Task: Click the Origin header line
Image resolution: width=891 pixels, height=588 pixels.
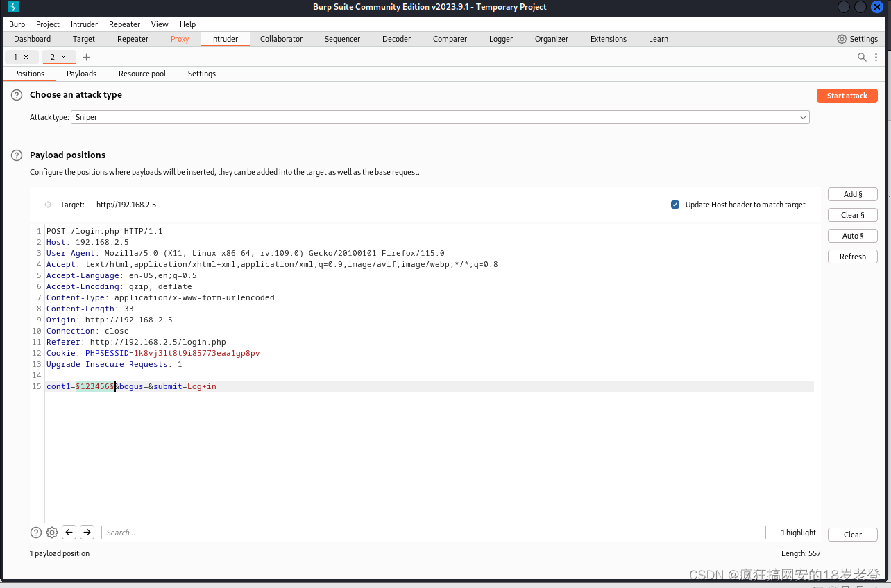Action: coord(110,320)
